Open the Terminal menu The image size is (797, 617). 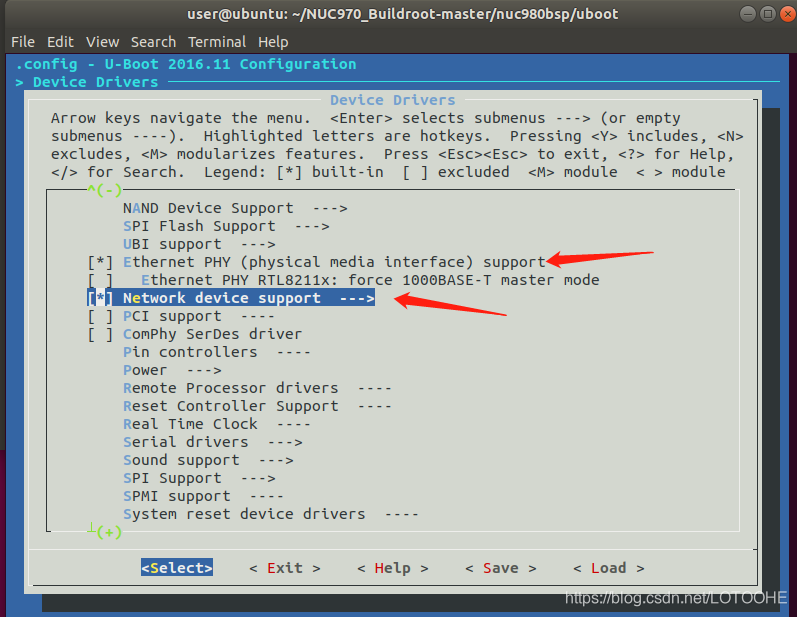pyautogui.click(x=217, y=42)
